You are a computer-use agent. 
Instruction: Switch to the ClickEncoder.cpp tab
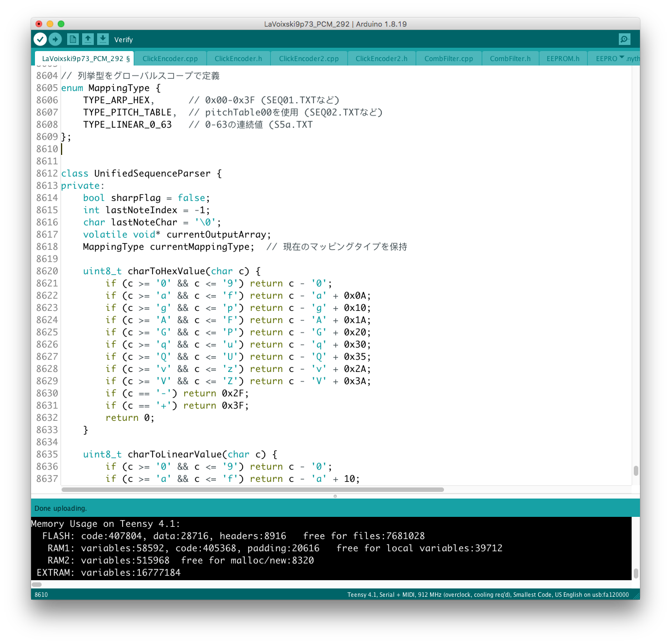coord(170,58)
